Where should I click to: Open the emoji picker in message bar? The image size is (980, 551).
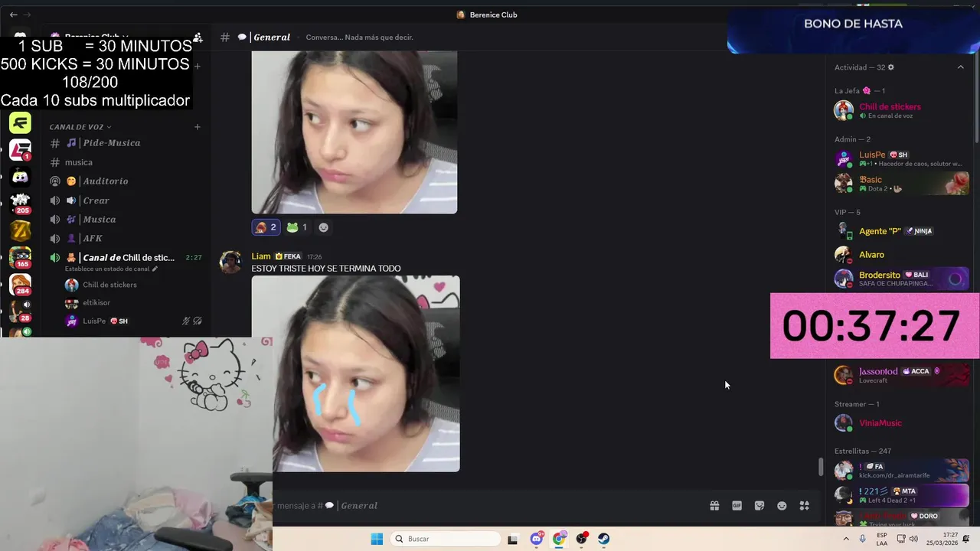click(782, 506)
